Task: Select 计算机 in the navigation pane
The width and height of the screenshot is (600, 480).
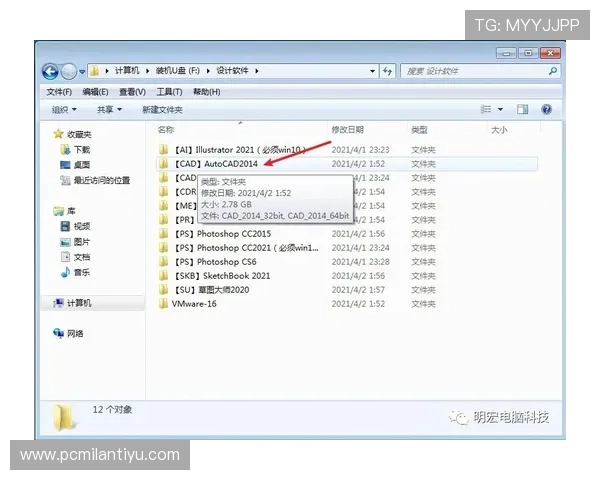Action: point(79,303)
